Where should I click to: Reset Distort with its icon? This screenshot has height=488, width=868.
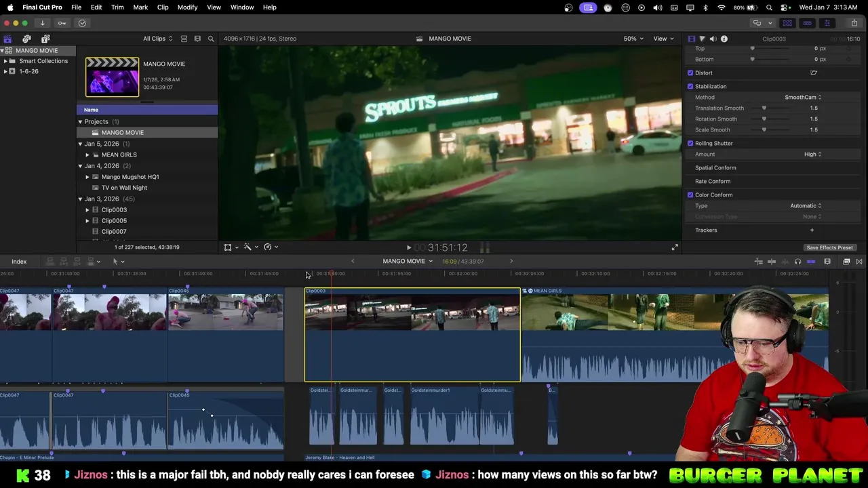point(814,73)
